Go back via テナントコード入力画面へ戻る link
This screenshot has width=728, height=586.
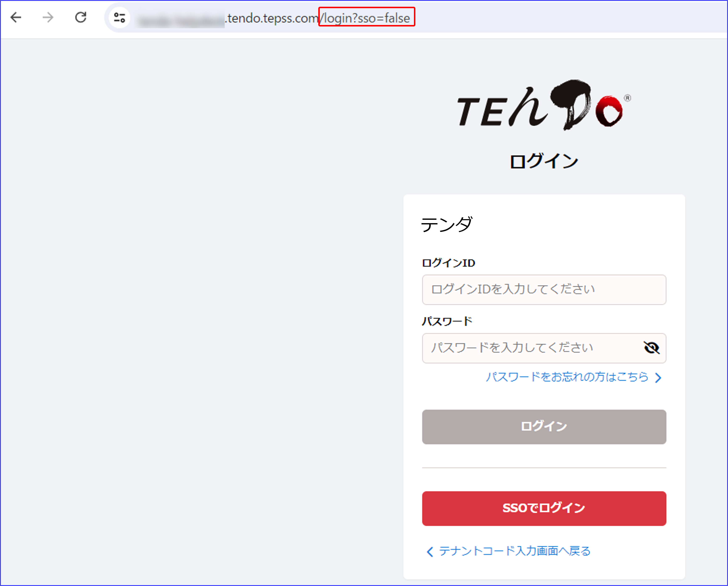pyautogui.click(x=509, y=551)
